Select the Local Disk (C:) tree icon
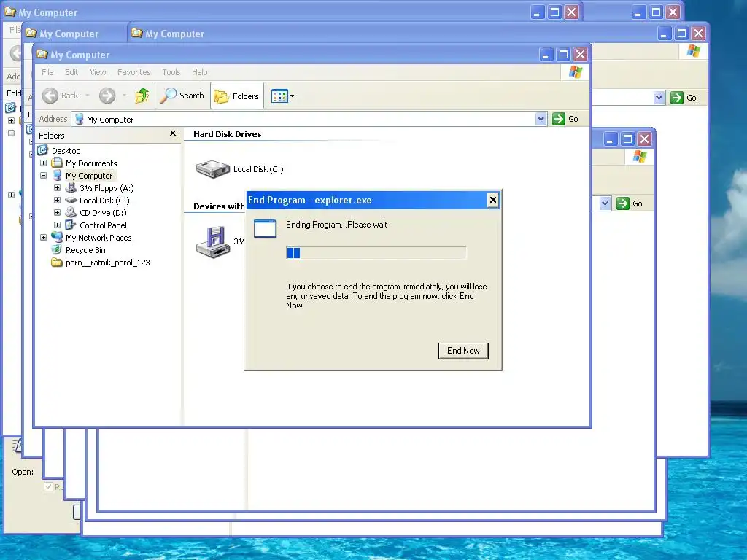This screenshot has width=747, height=560. [x=71, y=201]
